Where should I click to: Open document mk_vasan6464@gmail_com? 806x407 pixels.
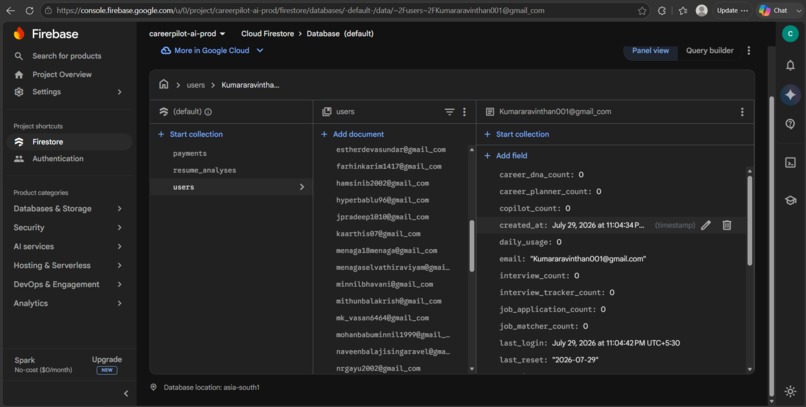382,318
